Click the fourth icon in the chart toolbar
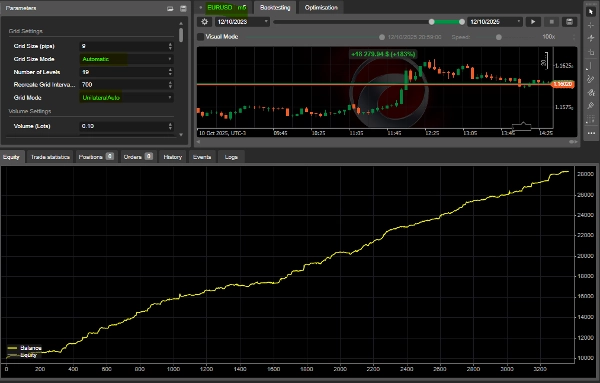The height and width of the screenshot is (383, 600). coord(591,52)
